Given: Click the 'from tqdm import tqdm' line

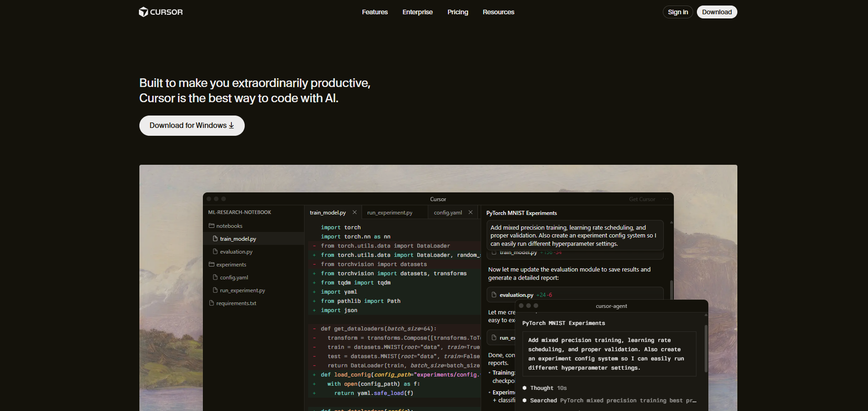Looking at the screenshot, I should 356,283.
